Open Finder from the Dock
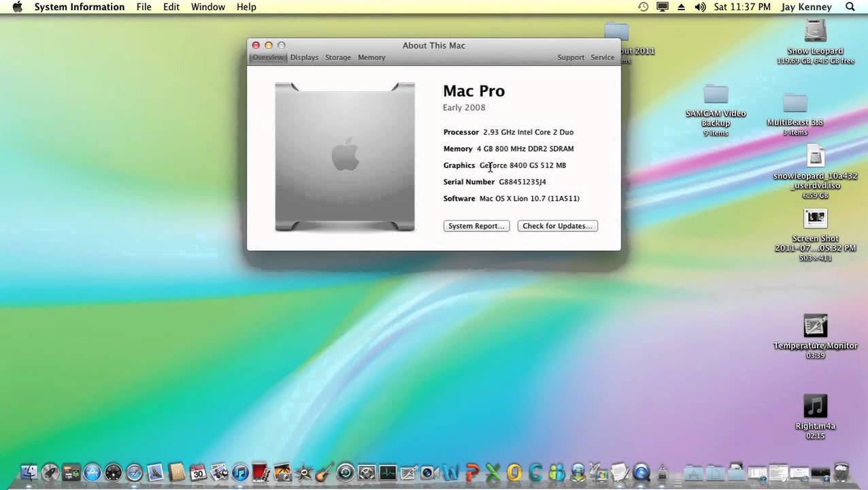This screenshot has width=868, height=490. click(29, 472)
